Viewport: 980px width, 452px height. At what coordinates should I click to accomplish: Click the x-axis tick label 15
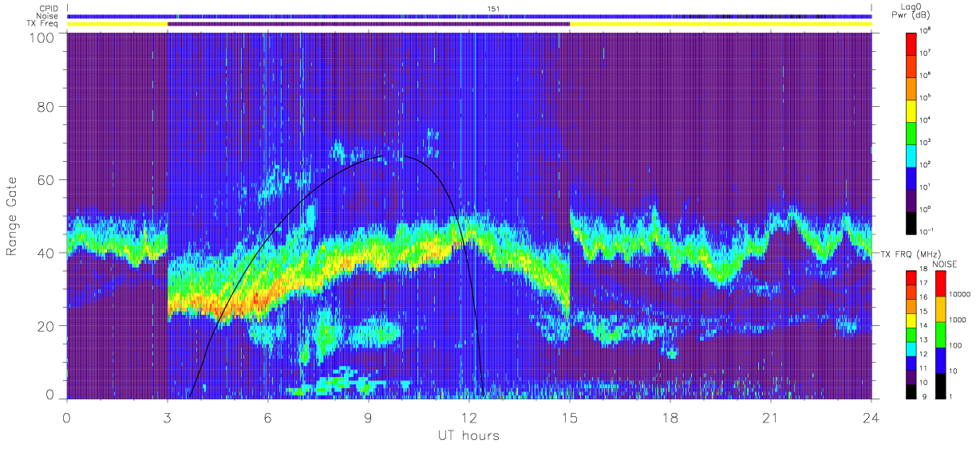pos(569,416)
